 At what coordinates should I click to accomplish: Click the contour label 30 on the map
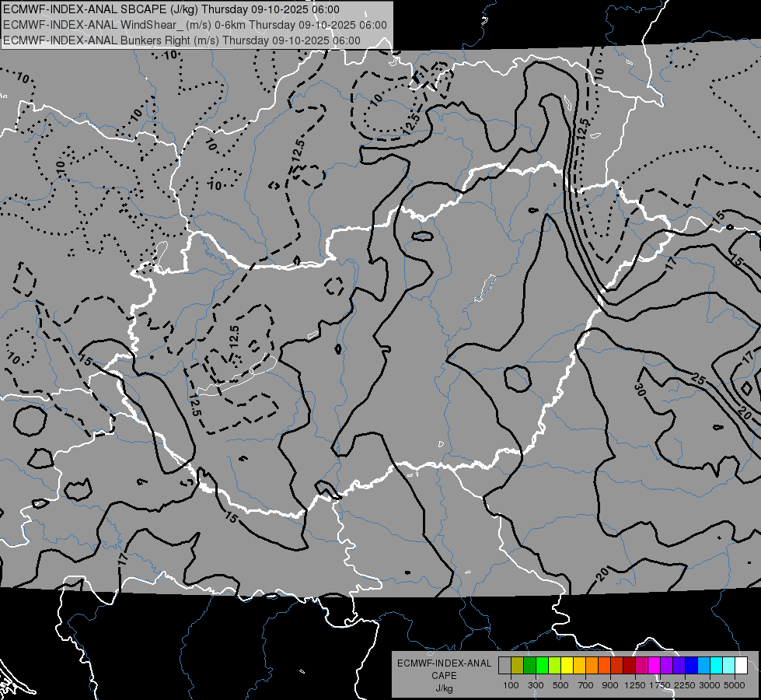tap(640, 389)
